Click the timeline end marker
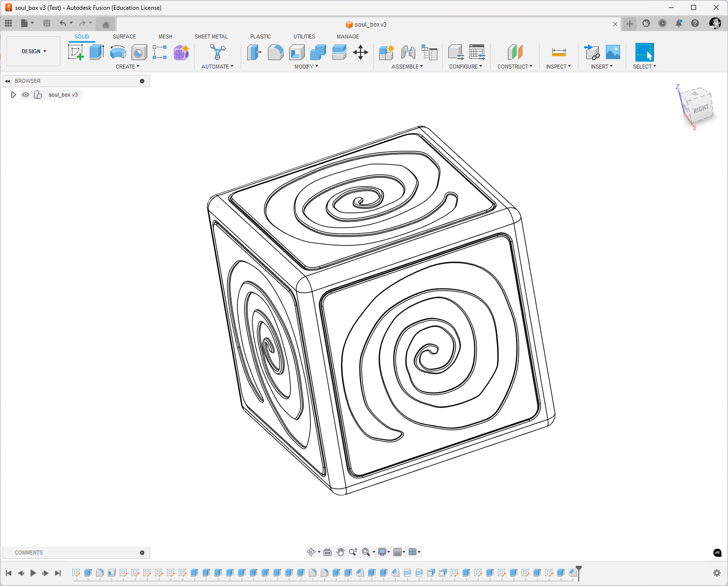 tap(579, 573)
